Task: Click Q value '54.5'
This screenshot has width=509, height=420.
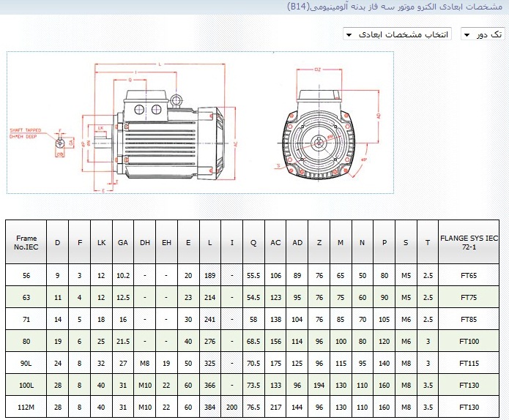Action: (x=253, y=297)
